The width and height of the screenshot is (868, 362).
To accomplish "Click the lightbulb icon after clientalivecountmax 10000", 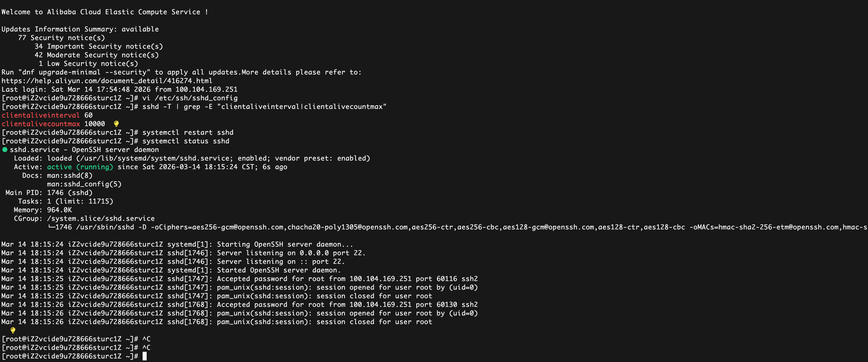I will [116, 124].
